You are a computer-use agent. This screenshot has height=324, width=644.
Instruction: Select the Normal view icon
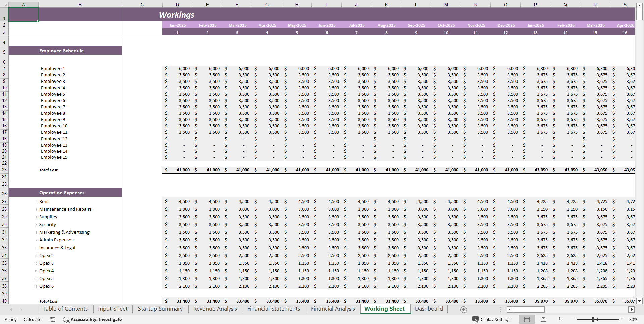527,319
